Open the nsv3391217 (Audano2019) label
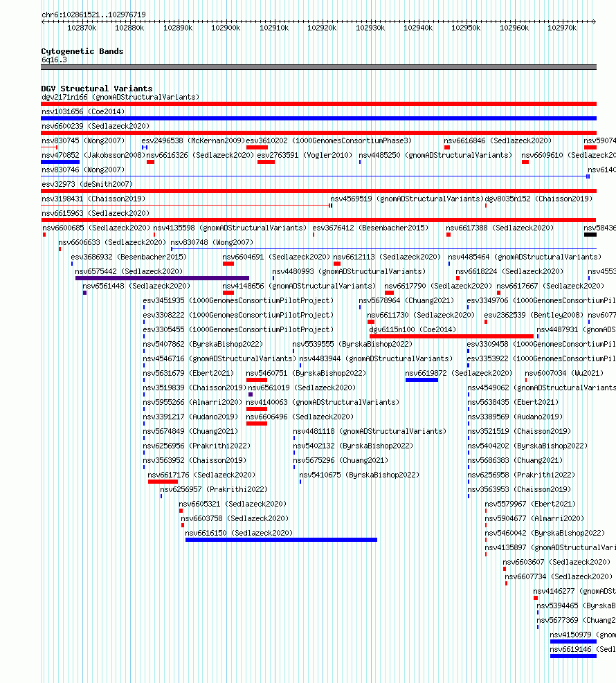 [190, 417]
